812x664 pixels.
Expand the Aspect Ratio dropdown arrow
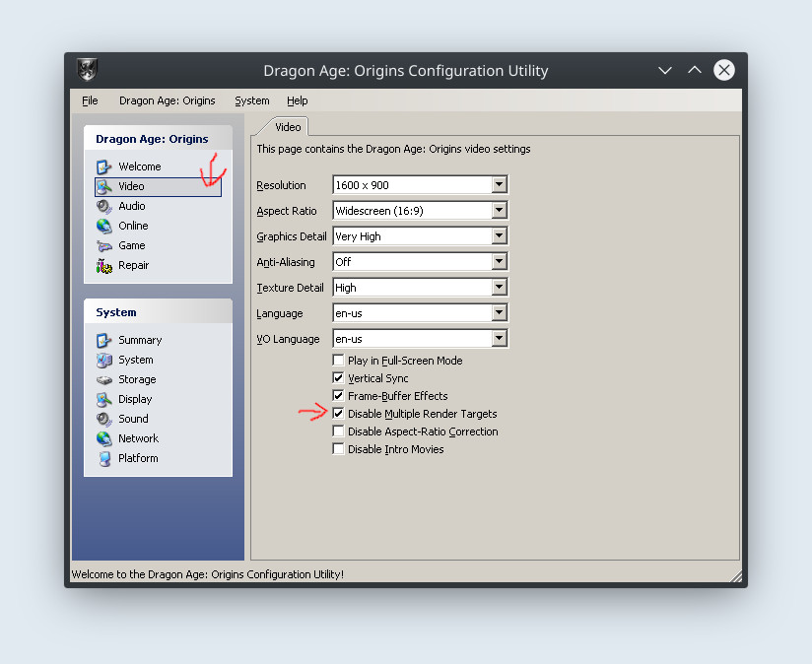point(499,210)
